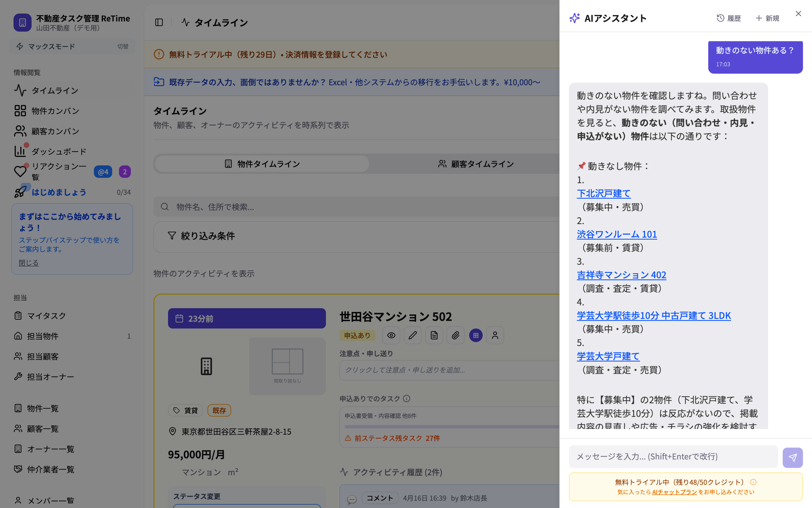Open 仲介業者一覧 in the sidebar
The image size is (812, 508).
tap(72, 469)
